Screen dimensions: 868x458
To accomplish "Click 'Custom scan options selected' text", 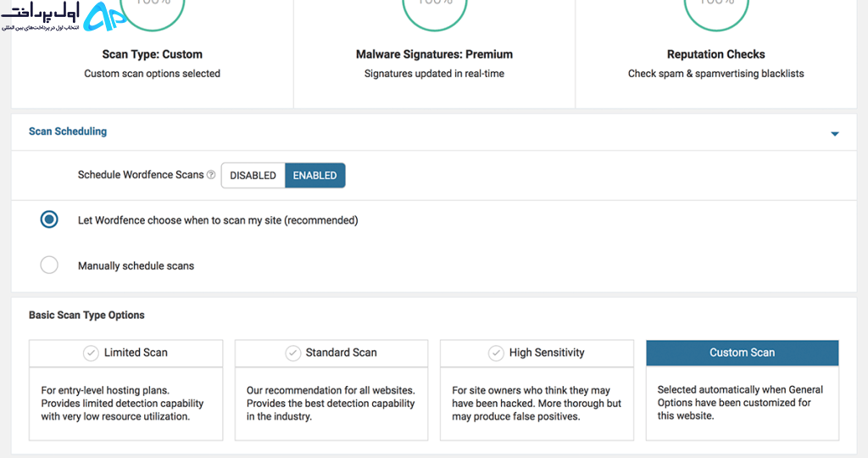I will coord(153,74).
